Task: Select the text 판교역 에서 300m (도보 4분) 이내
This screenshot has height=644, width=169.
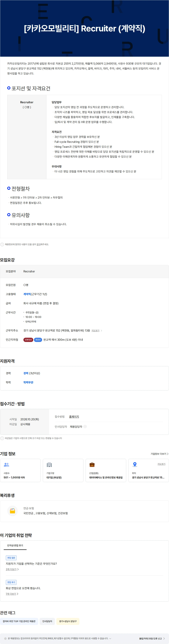Action: pyautogui.click(x=63, y=339)
